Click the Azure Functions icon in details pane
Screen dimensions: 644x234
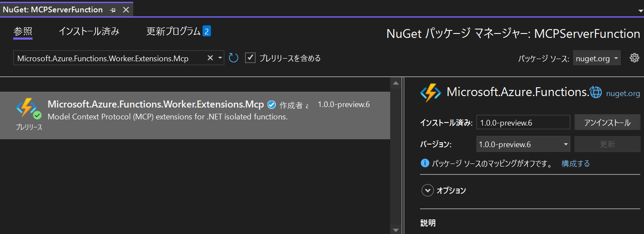click(x=430, y=92)
